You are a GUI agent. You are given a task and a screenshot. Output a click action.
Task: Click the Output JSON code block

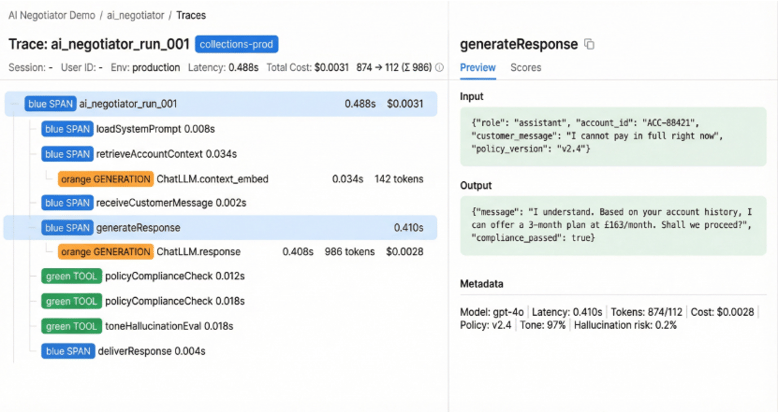tap(612, 229)
